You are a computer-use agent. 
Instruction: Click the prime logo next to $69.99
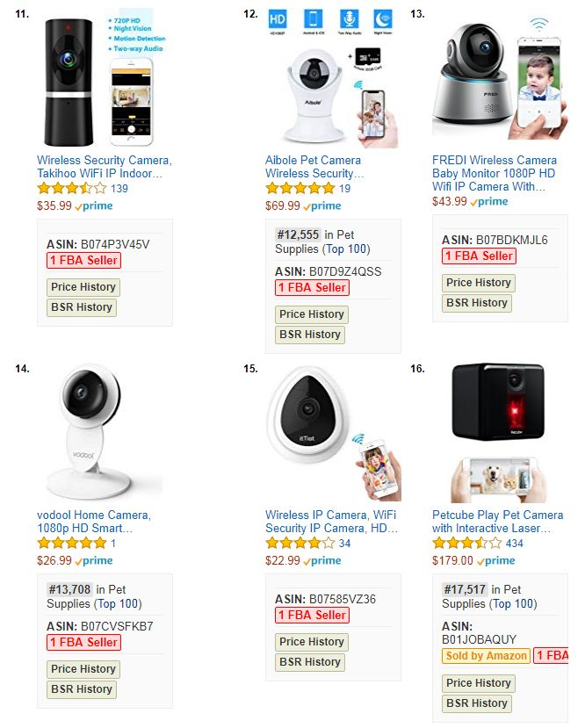[x=322, y=206]
